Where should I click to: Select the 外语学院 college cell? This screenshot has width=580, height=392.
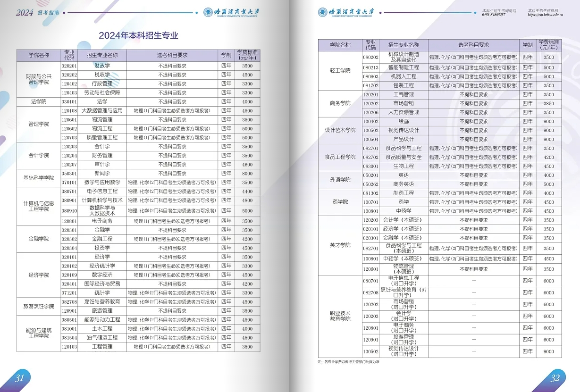point(340,180)
